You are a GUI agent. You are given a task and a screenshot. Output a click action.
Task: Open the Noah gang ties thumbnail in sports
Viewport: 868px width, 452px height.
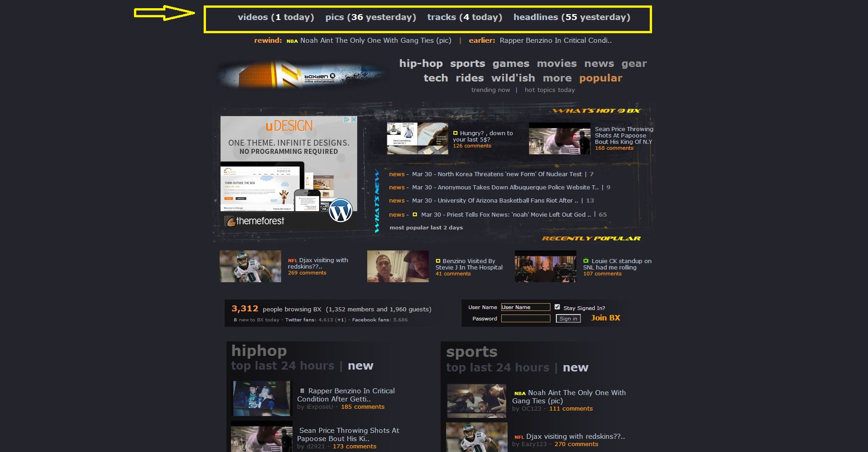[476, 401]
